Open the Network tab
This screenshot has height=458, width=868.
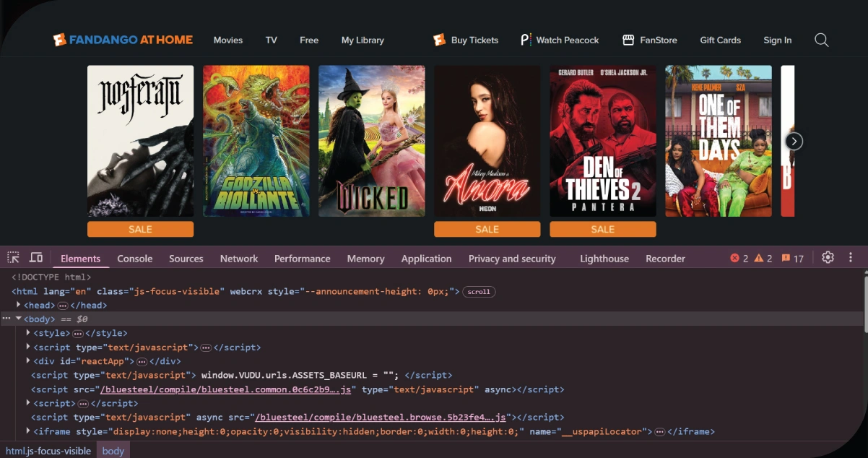coord(238,259)
